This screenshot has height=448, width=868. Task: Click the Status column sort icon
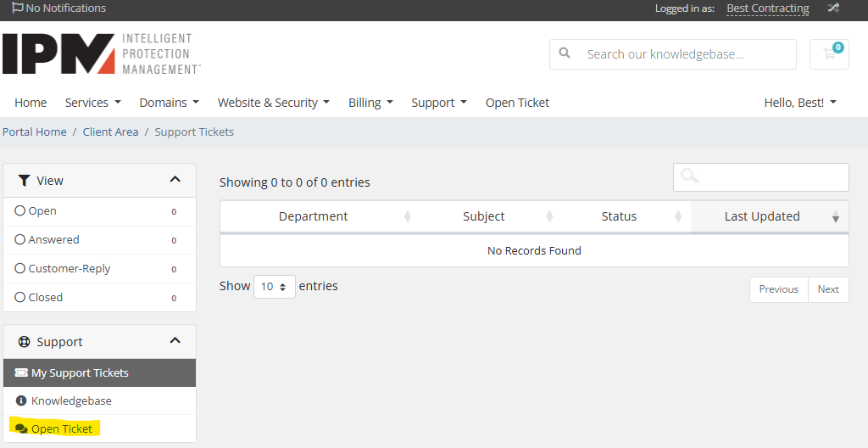pos(678,217)
